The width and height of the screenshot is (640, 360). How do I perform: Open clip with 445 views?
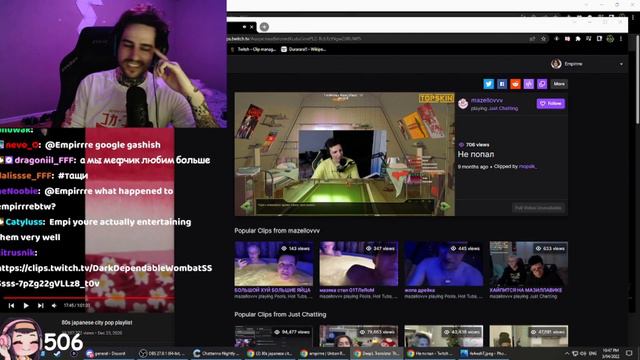444,264
